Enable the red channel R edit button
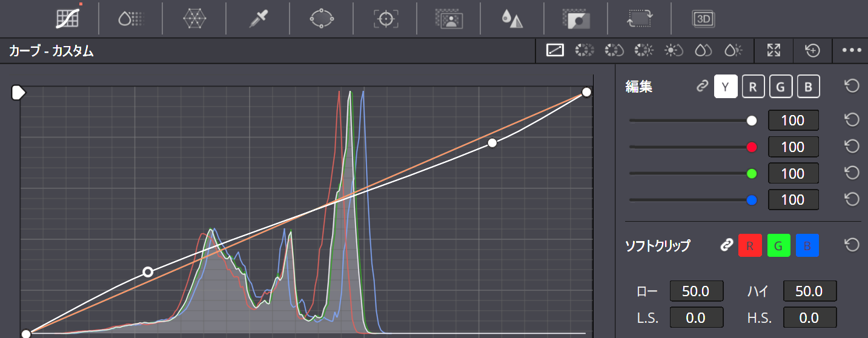Image resolution: width=868 pixels, height=338 pixels. [753, 87]
